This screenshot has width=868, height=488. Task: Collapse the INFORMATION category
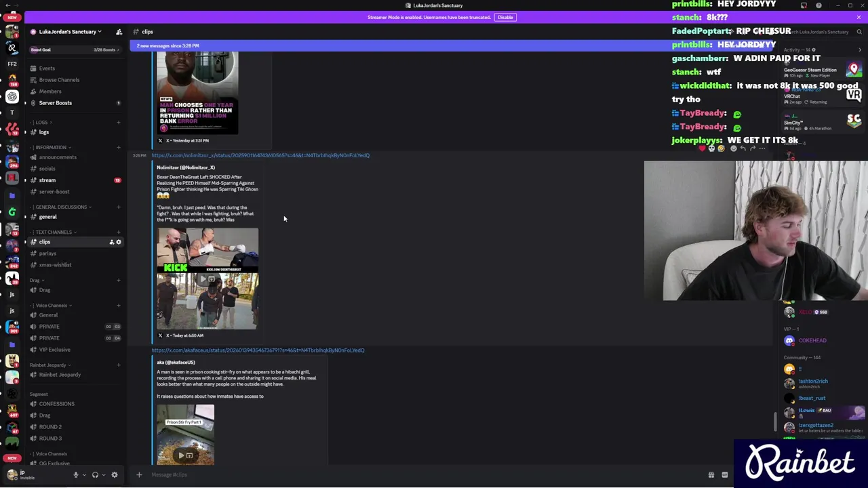pos(52,147)
